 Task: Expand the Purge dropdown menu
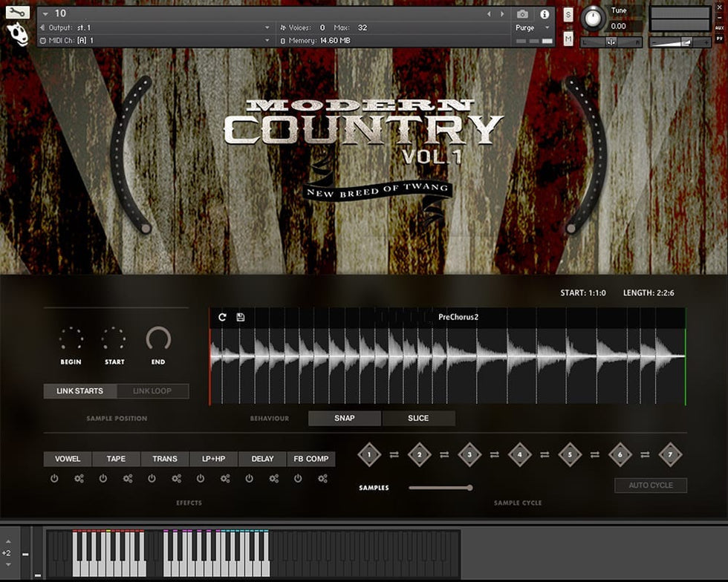[547, 27]
